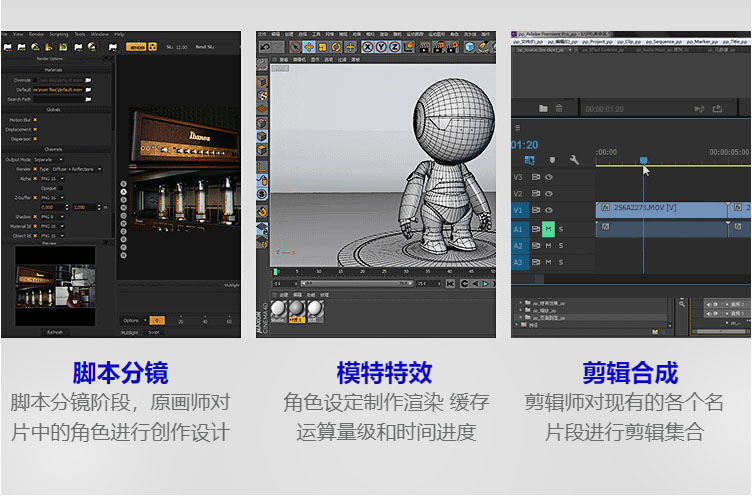This screenshot has width=752, height=496.
Task: Toggle the Displacement checkbox
Action: 35,130
